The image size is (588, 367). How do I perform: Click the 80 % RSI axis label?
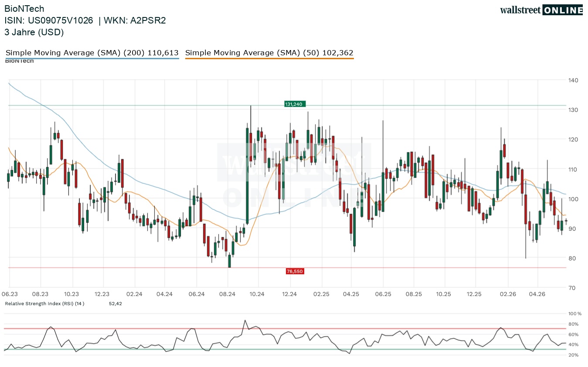(574, 324)
